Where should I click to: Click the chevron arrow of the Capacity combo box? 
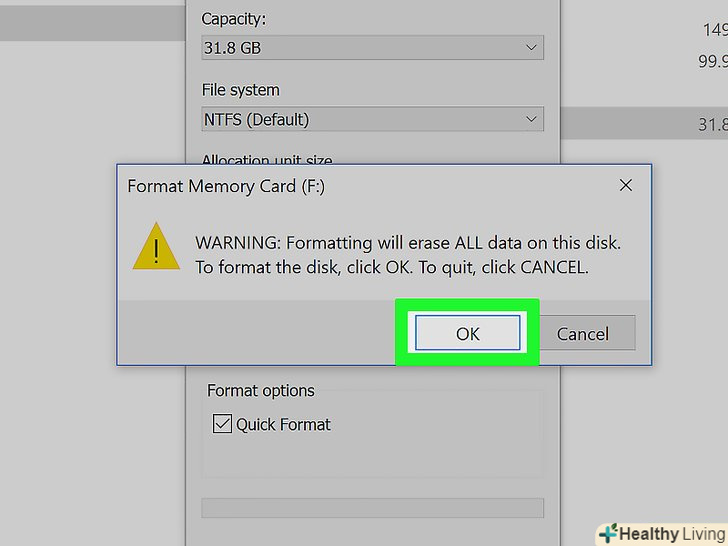[531, 47]
